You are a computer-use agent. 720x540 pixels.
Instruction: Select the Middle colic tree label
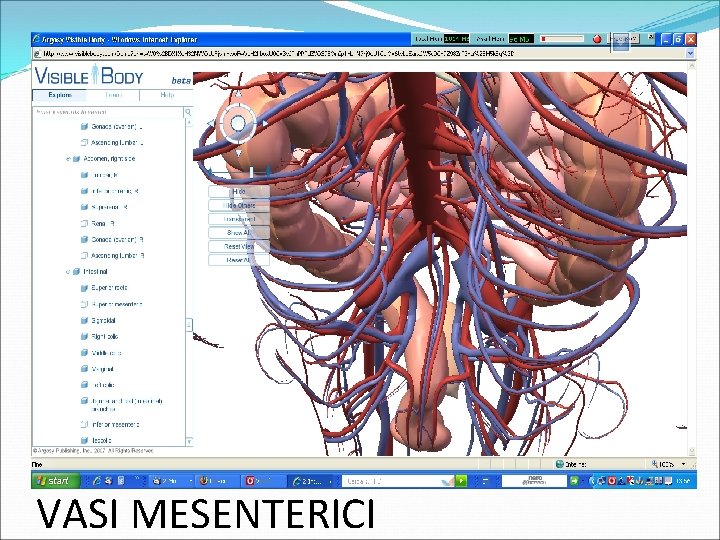click(107, 353)
